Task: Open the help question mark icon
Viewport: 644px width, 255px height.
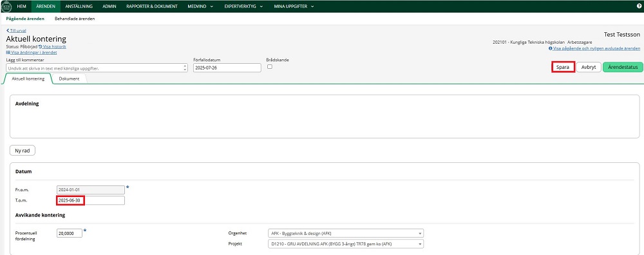Action: 638,6
